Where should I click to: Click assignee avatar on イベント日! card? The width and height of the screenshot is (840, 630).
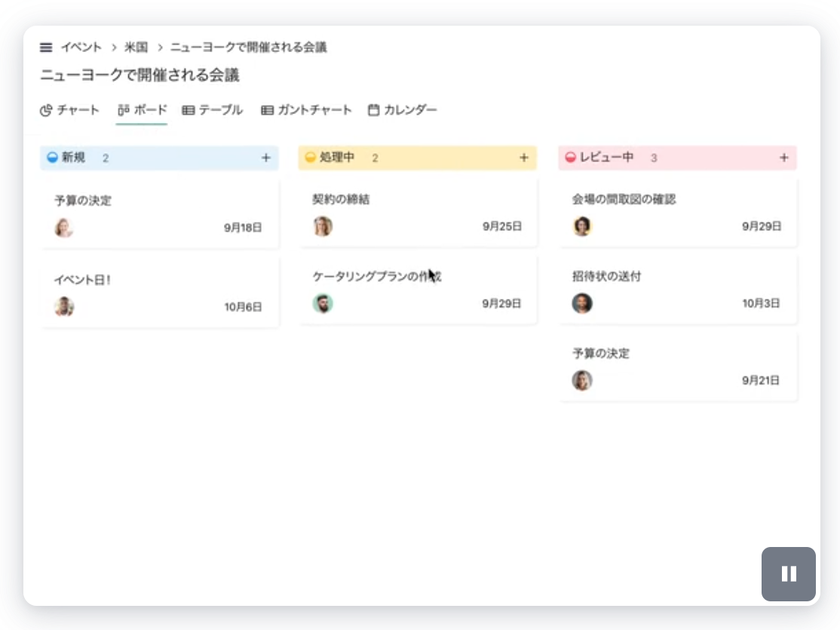coord(64,306)
